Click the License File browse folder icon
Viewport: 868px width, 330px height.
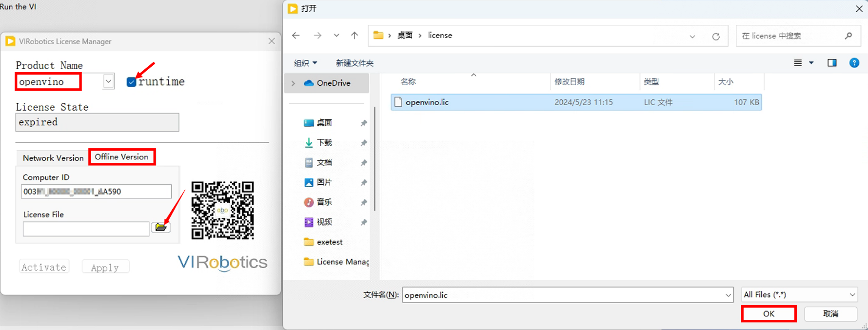pyautogui.click(x=160, y=228)
